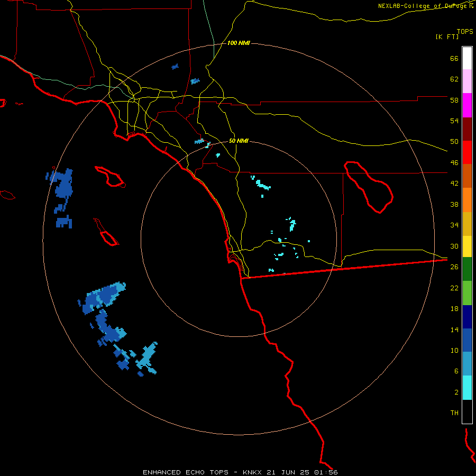The height and width of the screenshot is (476, 476).
Task: Click the '62' scale value
Action: pyautogui.click(x=454, y=79)
